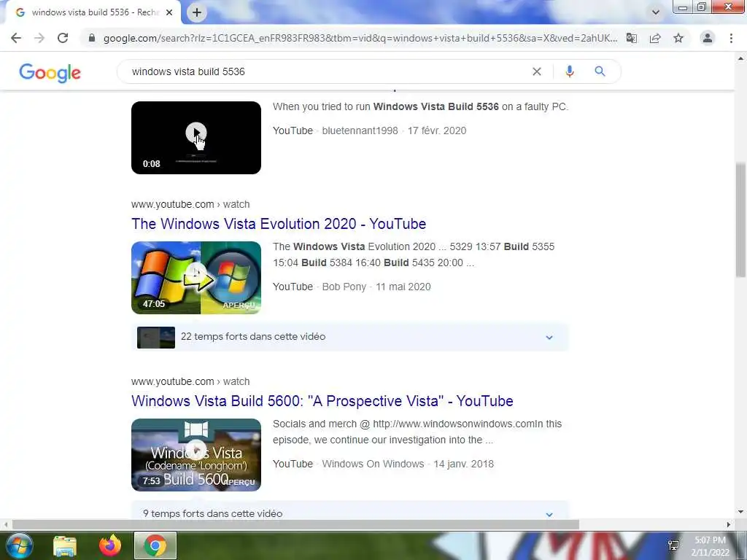Go to the Google homepage via the logo
Screen dimensions: 747x560
50,73
